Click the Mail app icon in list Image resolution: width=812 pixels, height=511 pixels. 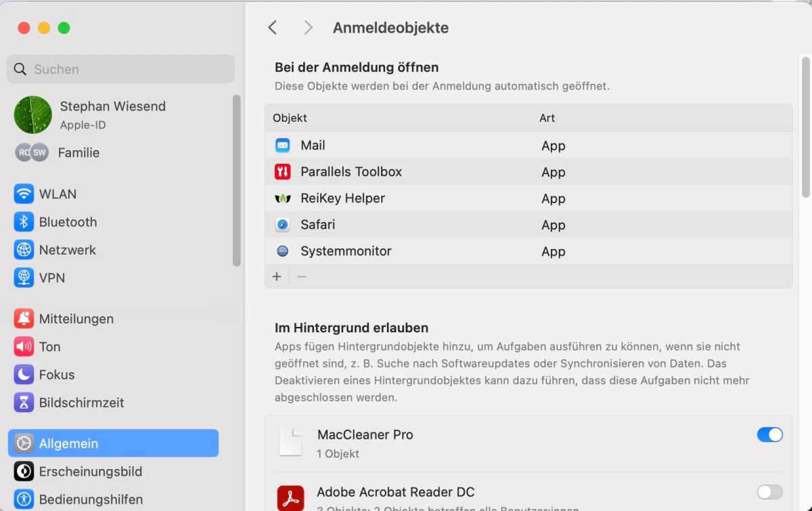(282, 146)
